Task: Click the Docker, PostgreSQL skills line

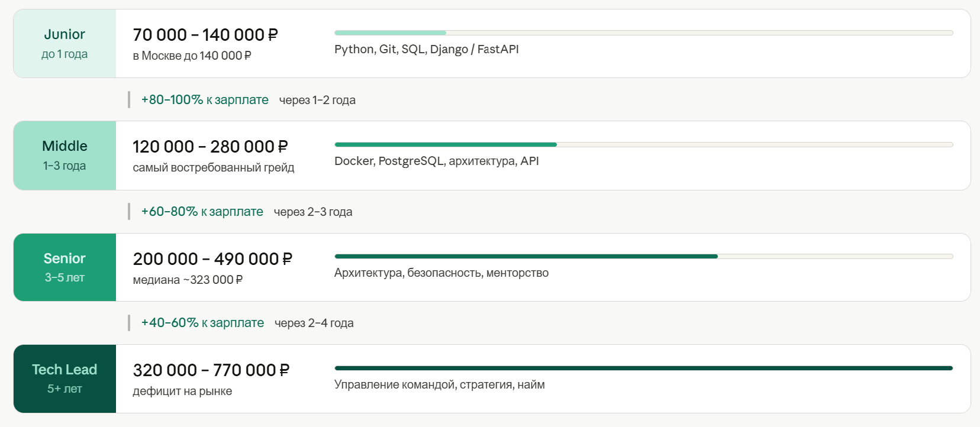Action: point(436,161)
